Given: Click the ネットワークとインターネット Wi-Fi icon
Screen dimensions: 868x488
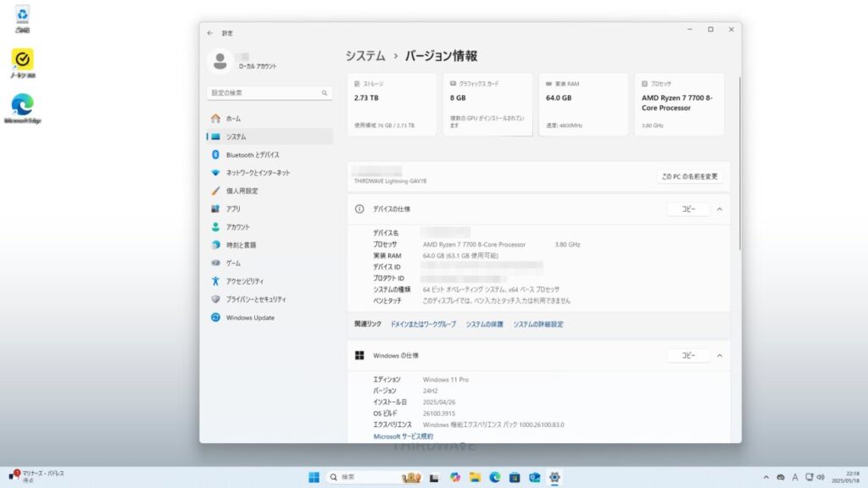Looking at the screenshot, I should coord(216,173).
